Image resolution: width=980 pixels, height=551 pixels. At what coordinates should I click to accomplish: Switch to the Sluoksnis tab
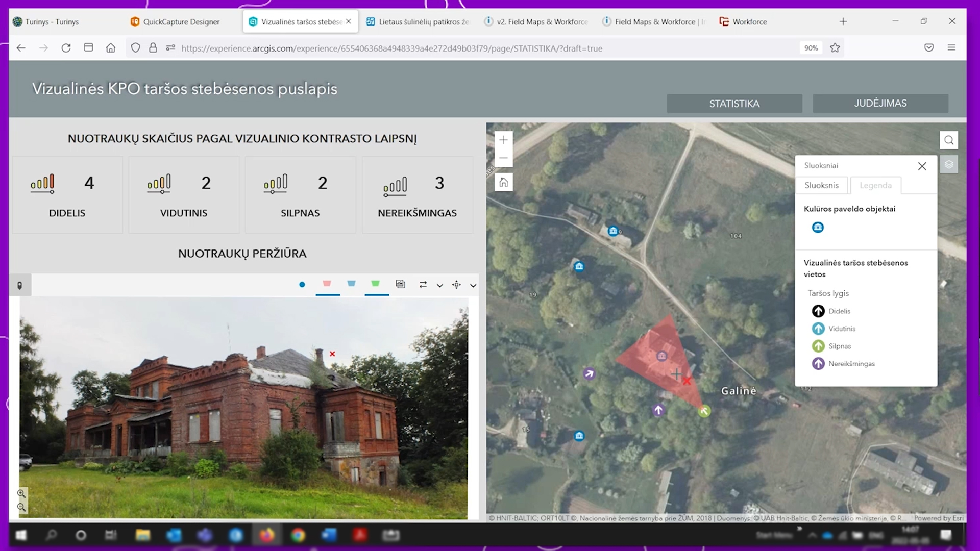click(x=821, y=185)
